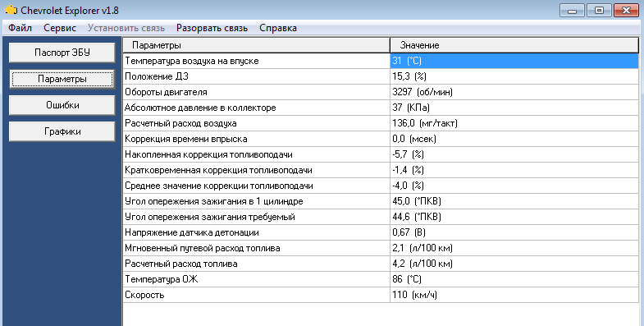Click the value 86 (°C)
The width and height of the screenshot is (644, 326).
coord(407,279)
